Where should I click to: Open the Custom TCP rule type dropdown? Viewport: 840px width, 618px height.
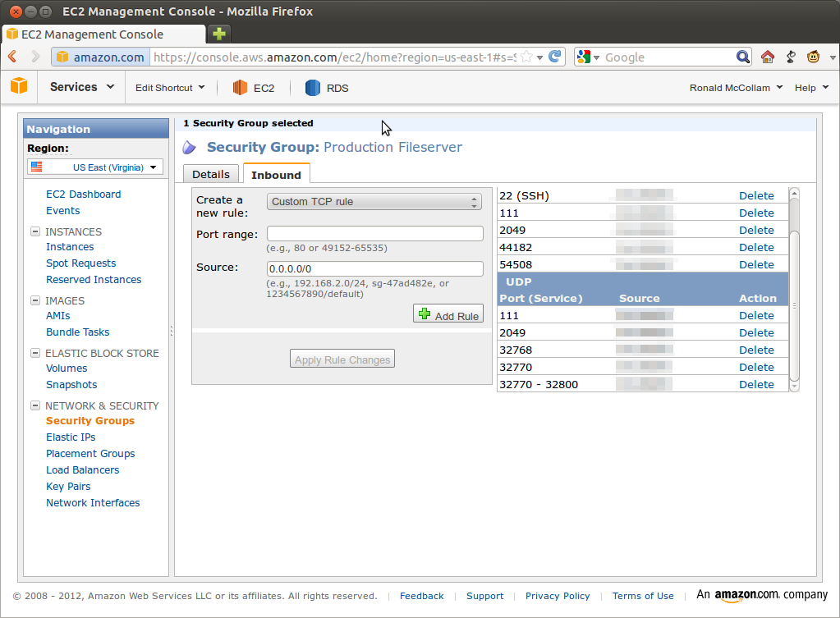click(374, 201)
